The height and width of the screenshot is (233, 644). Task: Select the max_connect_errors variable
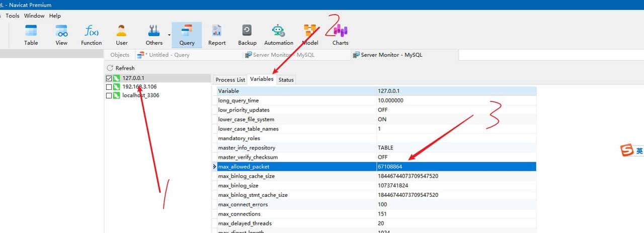pos(296,204)
